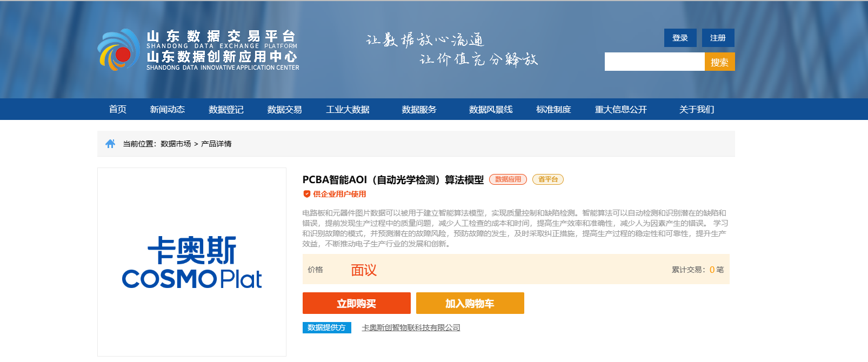Click the 卡奥斯 COSMOPlat product image
This screenshot has height=362, width=868.
coord(192,262)
